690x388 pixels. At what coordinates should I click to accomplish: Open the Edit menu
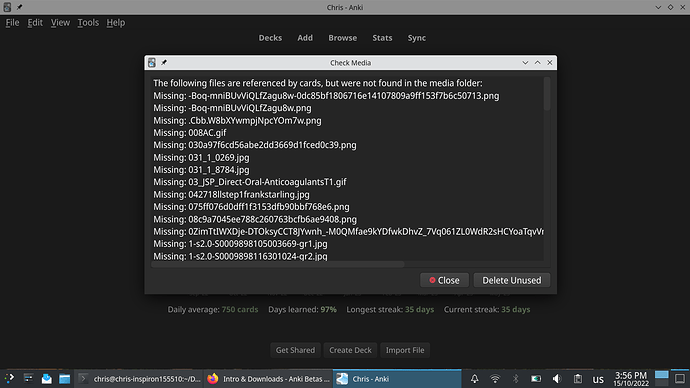coord(35,22)
